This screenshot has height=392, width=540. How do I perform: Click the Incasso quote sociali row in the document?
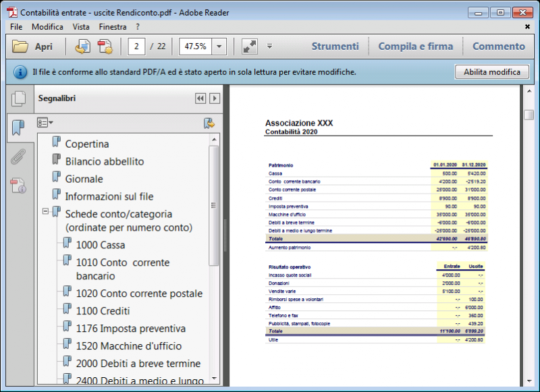pos(375,275)
